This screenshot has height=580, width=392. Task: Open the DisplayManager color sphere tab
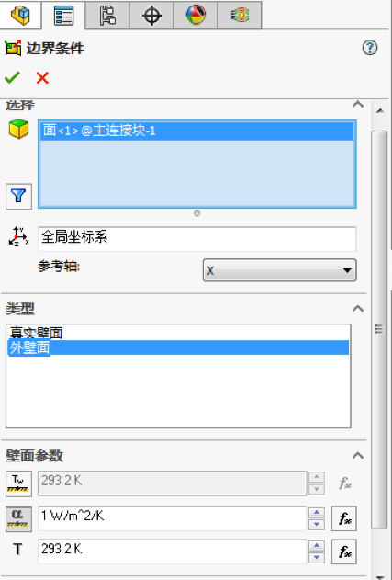[196, 15]
